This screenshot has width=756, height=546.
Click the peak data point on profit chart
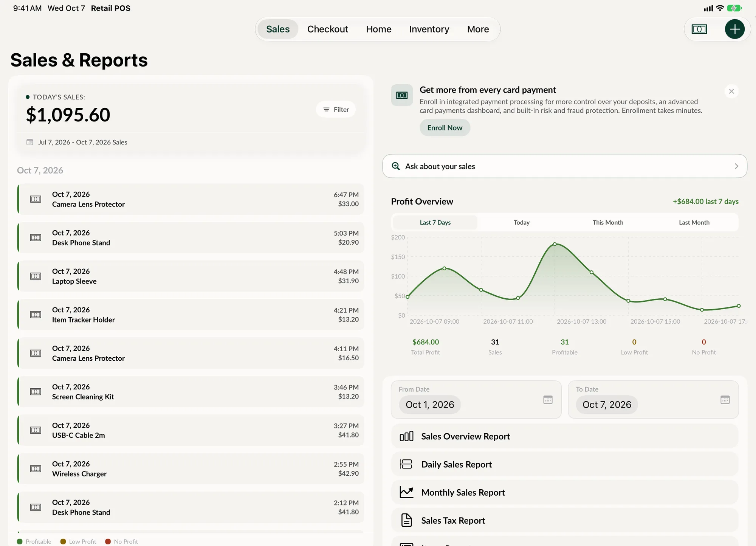pos(555,244)
